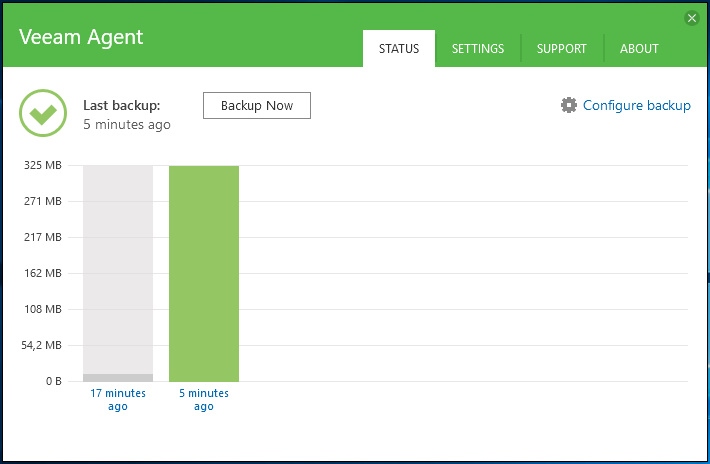Click the 0 B axis label
The width and height of the screenshot is (710, 464).
[x=53, y=381]
